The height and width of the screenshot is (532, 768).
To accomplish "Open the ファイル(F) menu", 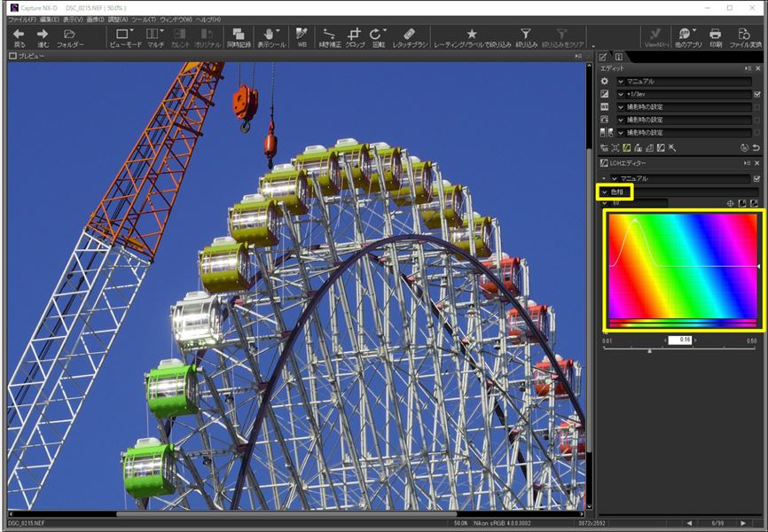I will (x=22, y=20).
